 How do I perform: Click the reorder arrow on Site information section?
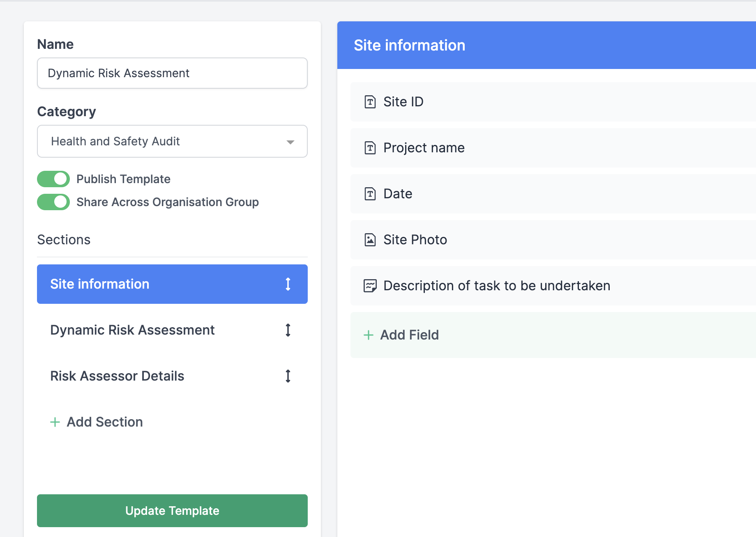(288, 284)
